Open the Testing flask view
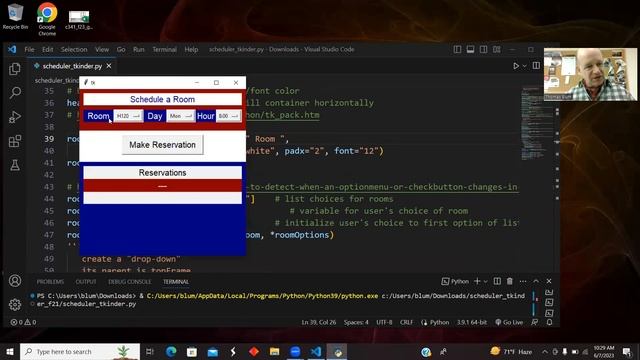Viewport: 640px width, 360px height. click(15, 165)
